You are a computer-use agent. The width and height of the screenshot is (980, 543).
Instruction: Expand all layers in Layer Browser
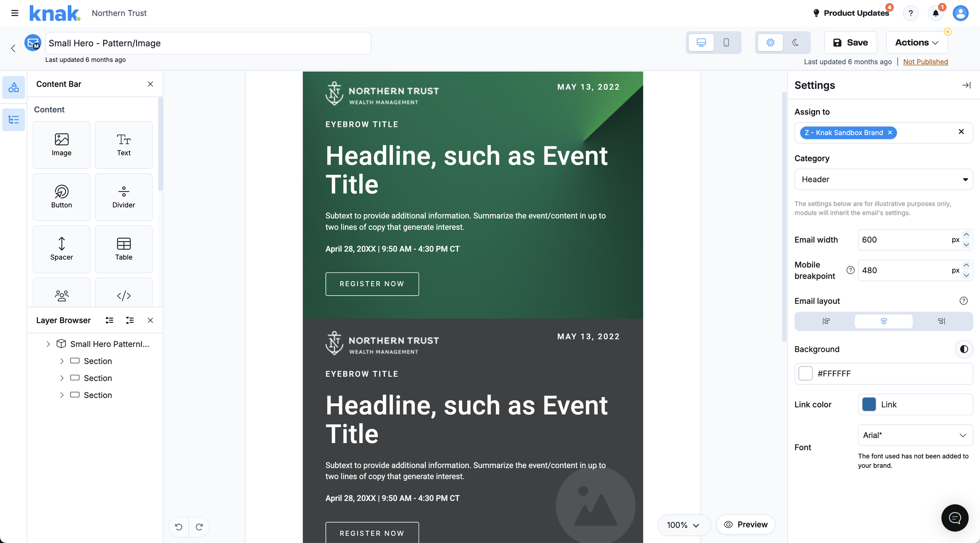pyautogui.click(x=109, y=320)
